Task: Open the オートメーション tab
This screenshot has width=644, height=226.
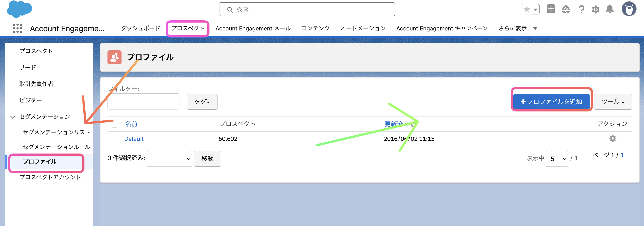Action: (x=363, y=28)
